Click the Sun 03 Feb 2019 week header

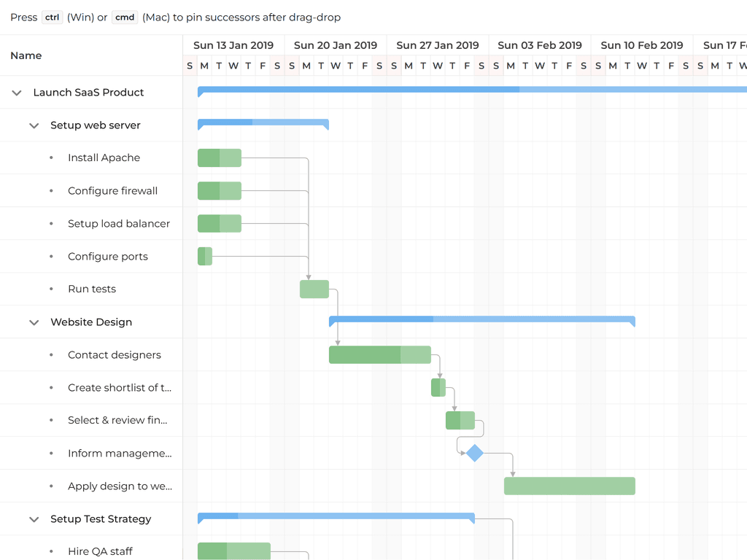(540, 45)
